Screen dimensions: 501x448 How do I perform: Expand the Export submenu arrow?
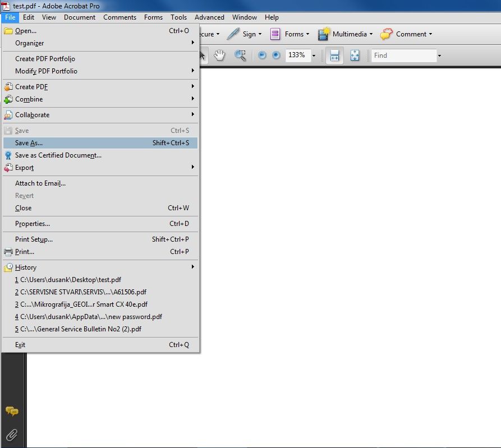[192, 167]
